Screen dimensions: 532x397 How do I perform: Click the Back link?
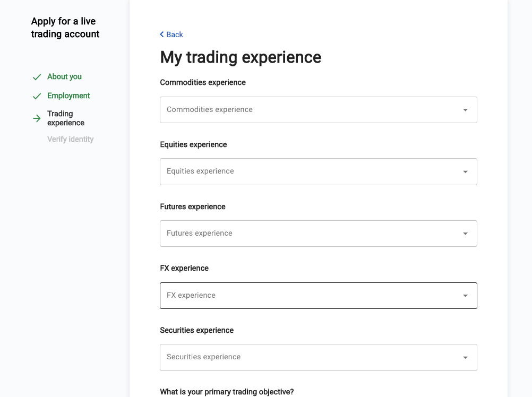[x=171, y=34]
